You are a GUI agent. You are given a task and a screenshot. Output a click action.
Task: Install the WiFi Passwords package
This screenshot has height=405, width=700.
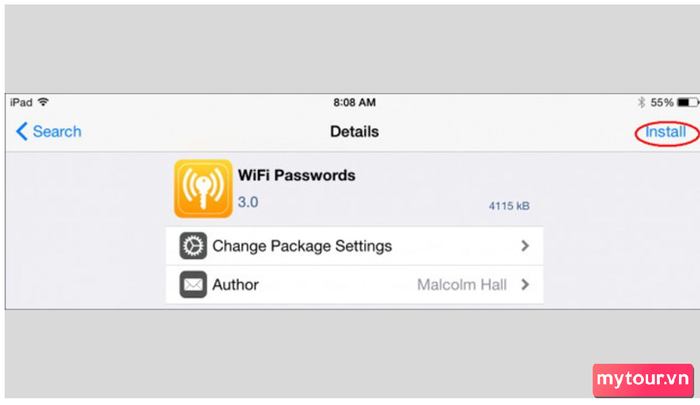coord(665,132)
